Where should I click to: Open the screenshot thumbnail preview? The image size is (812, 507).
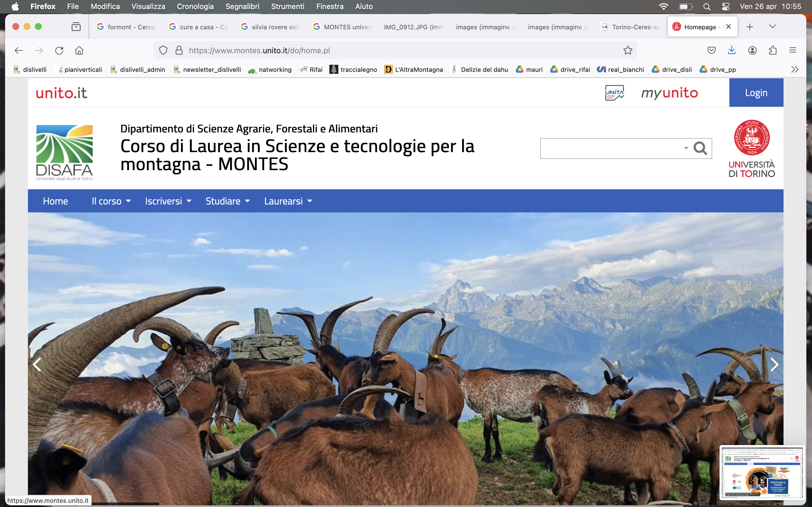point(762,472)
